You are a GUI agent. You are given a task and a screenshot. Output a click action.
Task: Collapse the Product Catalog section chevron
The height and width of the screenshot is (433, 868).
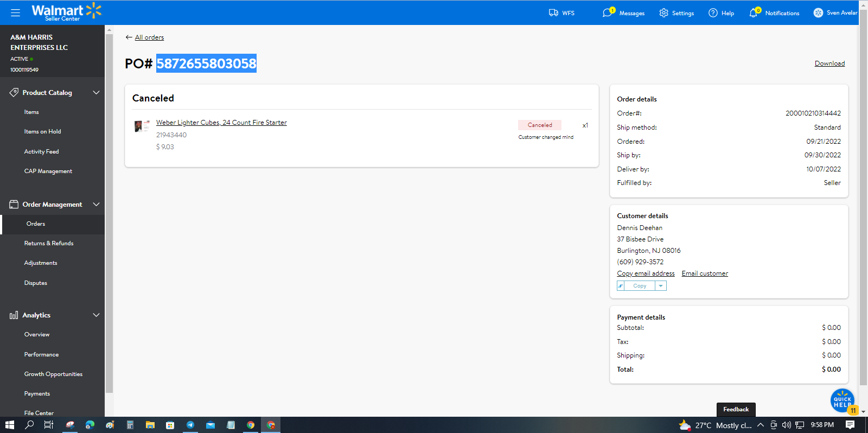96,93
